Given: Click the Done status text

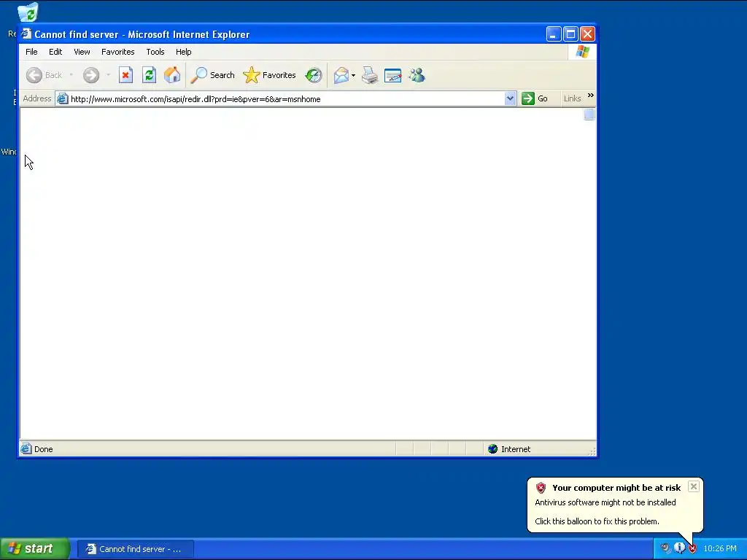Looking at the screenshot, I should point(43,449).
